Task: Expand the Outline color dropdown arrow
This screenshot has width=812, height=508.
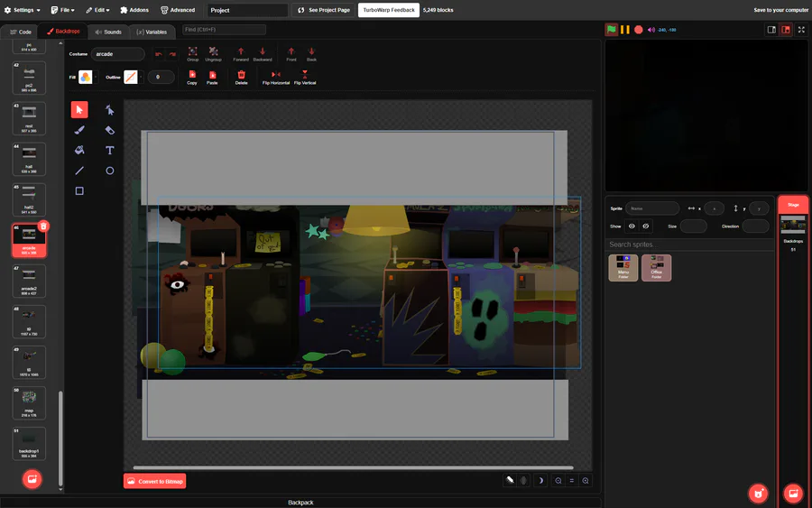Action: 141,78
